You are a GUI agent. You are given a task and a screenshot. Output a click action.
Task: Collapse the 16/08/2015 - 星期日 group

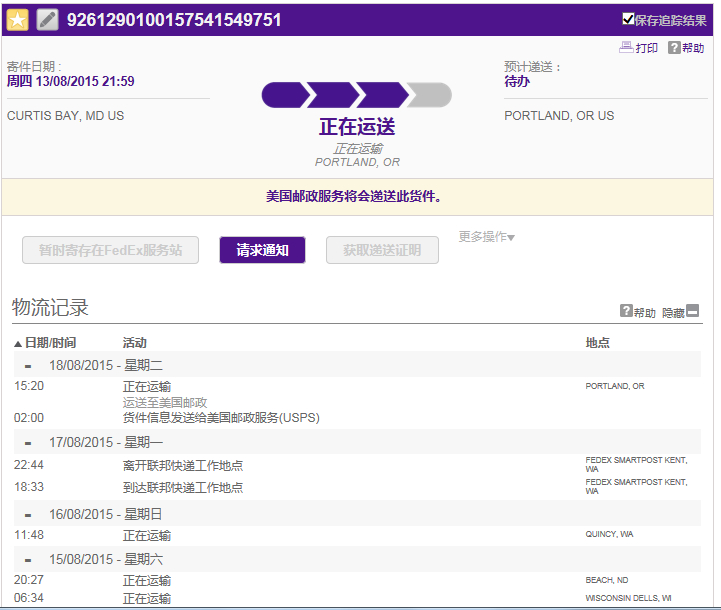(28, 515)
